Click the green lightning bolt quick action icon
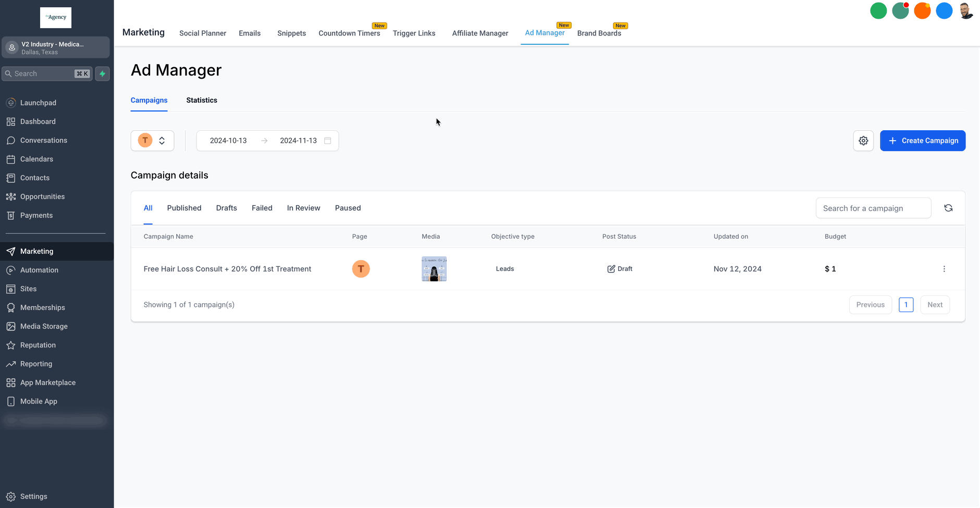The width and height of the screenshot is (980, 508). click(103, 73)
